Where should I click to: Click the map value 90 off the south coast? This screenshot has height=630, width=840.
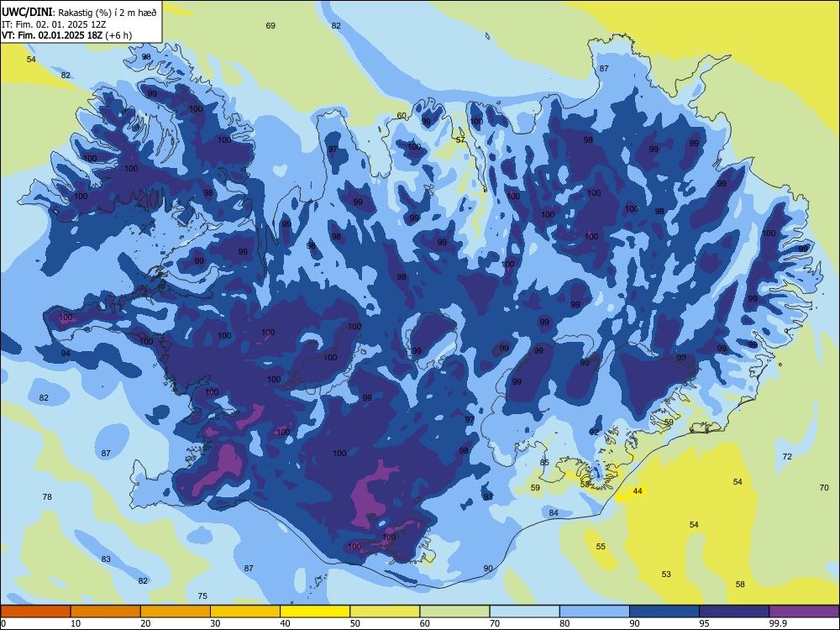488,569
